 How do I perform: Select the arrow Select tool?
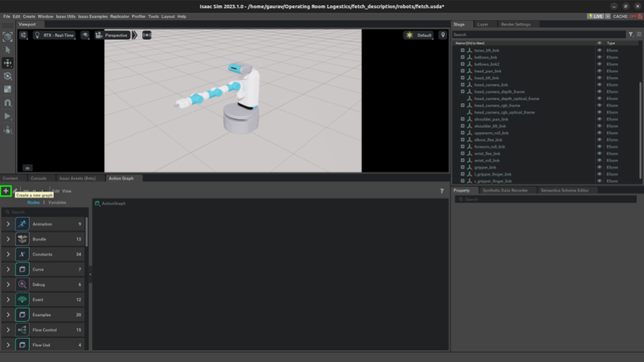click(x=8, y=50)
